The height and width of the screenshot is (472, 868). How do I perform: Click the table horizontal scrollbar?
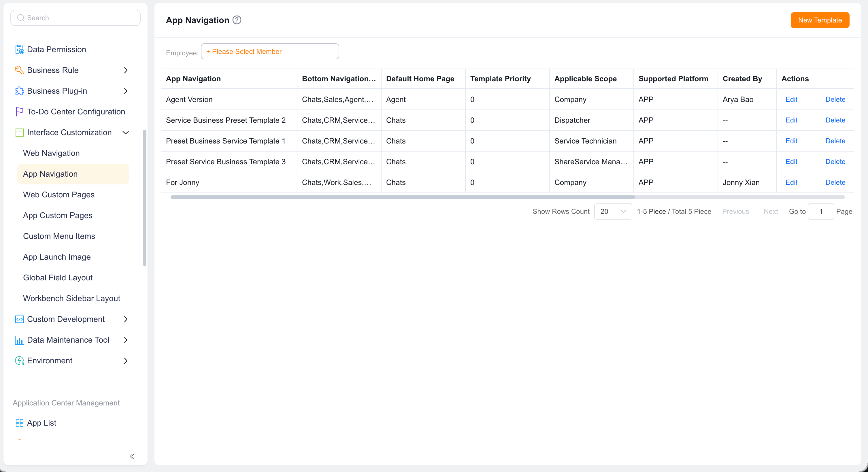click(x=402, y=197)
